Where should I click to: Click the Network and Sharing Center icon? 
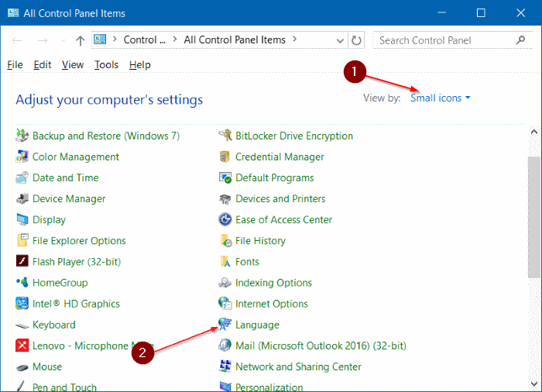click(225, 366)
